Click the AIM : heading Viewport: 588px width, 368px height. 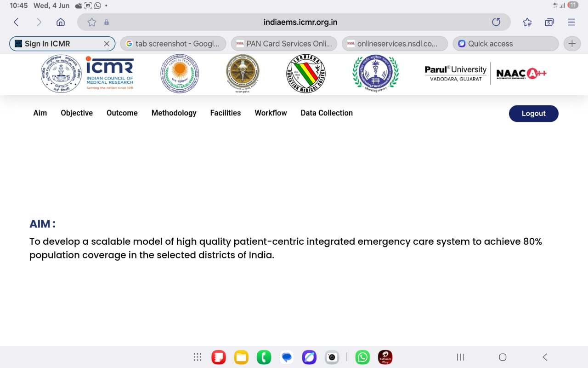(x=43, y=224)
